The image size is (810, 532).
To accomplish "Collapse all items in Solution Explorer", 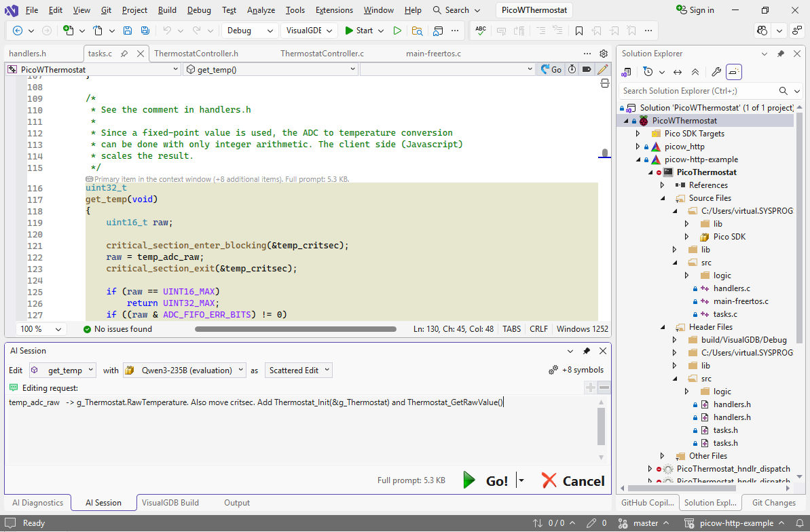I will tap(695, 72).
